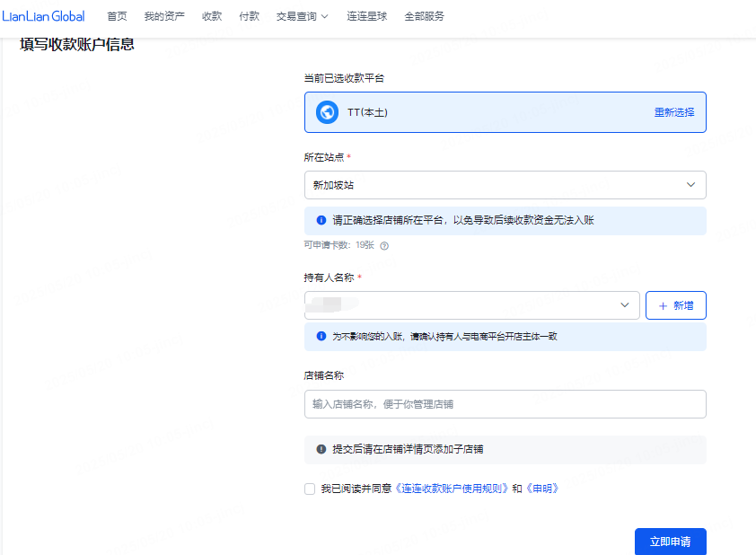Screen dimensions: 756x555
Task: Tick the 我已阅读并同意 agreement checkbox
Action: [x=310, y=489]
